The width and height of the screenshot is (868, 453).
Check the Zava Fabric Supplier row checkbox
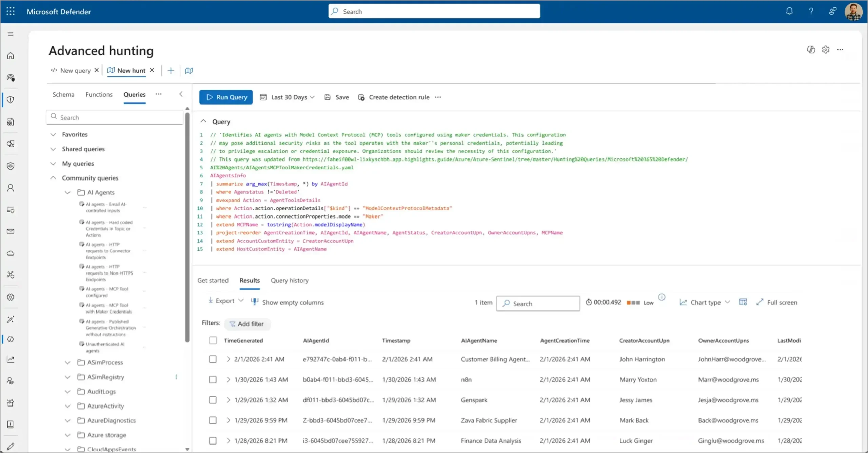[x=213, y=420]
